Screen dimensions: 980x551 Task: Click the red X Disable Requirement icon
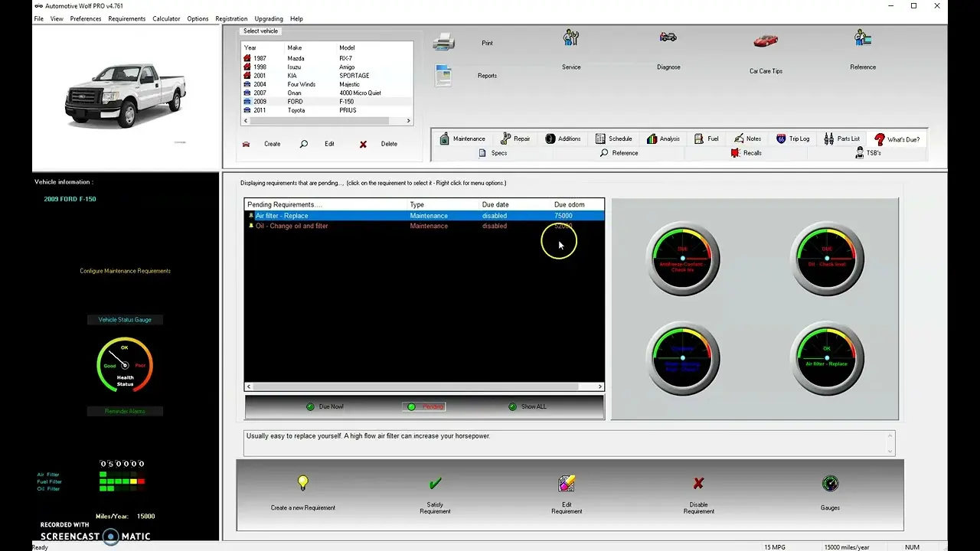698,484
